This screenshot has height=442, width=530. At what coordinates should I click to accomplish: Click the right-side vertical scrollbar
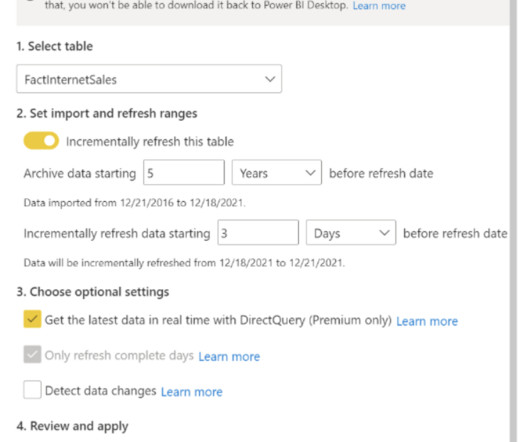point(513,221)
